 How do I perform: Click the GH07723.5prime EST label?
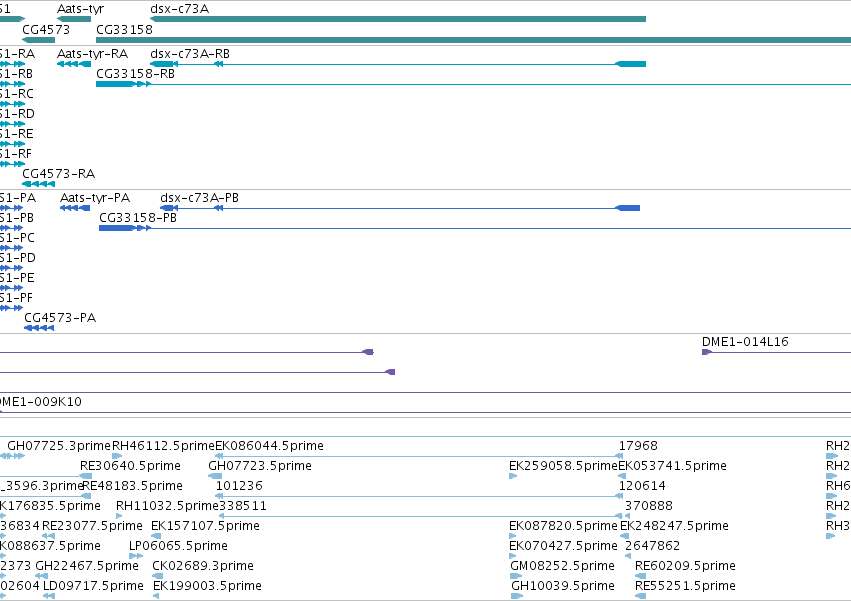[x=260, y=466]
